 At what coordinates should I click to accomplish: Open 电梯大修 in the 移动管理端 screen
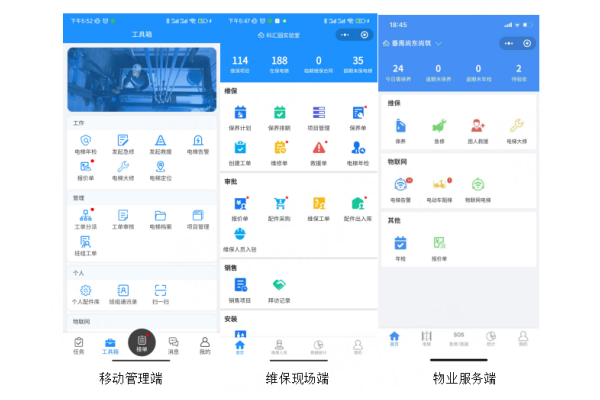click(123, 167)
